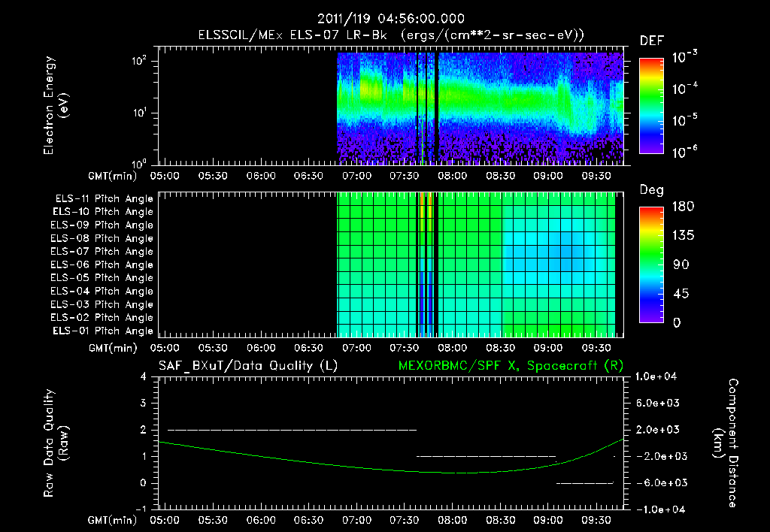
Task: Click the Deg pitch angle color bar
Action: 651,265
